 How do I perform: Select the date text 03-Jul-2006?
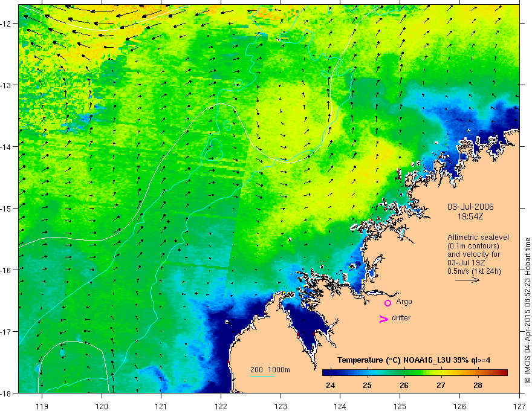click(470, 207)
